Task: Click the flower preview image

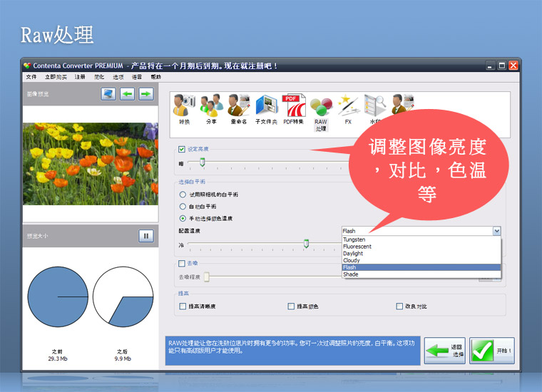Action: [91, 164]
